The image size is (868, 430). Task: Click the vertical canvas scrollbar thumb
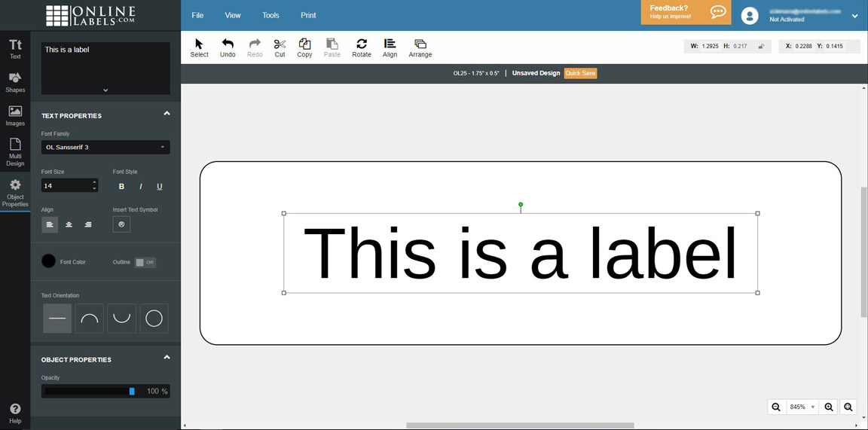[863, 252]
